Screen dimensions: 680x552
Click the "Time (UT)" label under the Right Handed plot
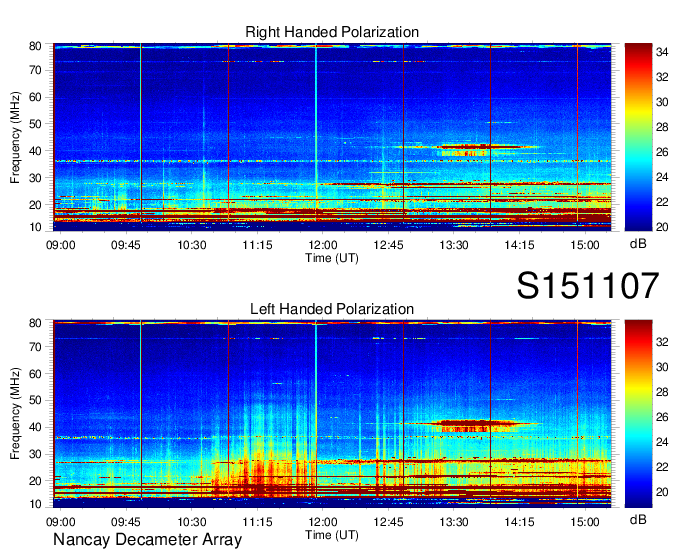(332, 258)
